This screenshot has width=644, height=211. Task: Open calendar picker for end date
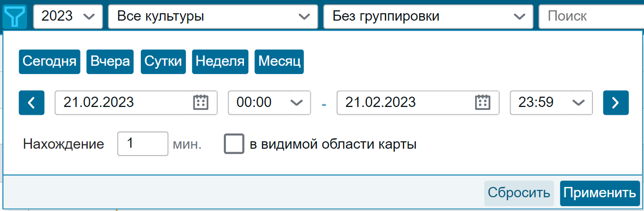pyautogui.click(x=483, y=102)
